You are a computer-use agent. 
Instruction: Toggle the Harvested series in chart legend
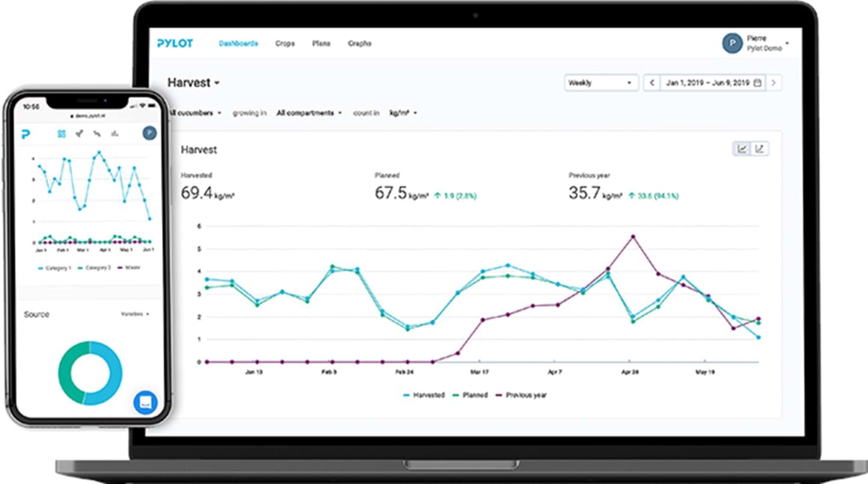coord(424,395)
